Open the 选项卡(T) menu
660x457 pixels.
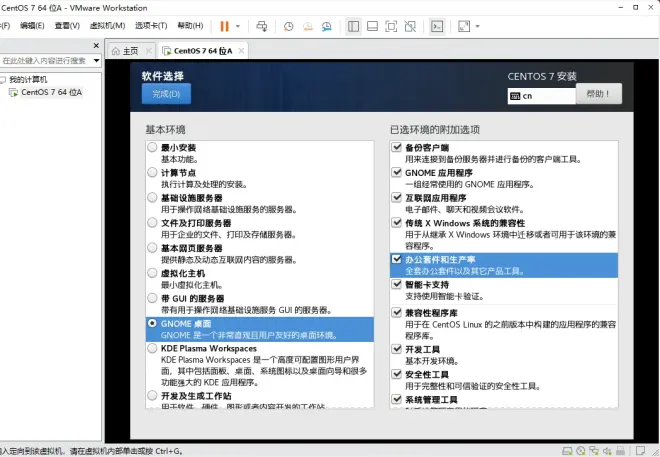coord(151,26)
